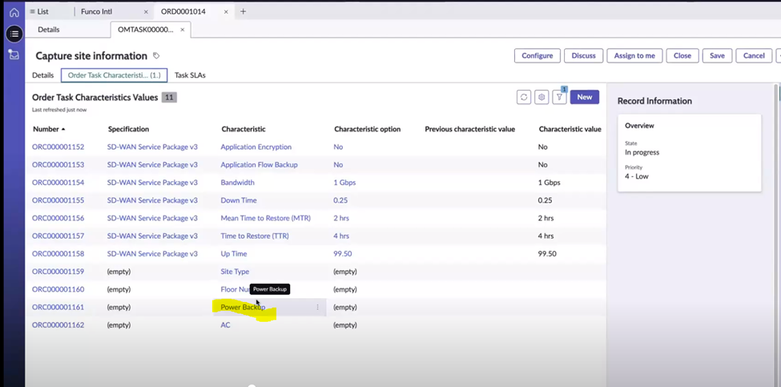The width and height of the screenshot is (781, 387).
Task: Open the Power Backup characteristic
Action: (x=243, y=307)
